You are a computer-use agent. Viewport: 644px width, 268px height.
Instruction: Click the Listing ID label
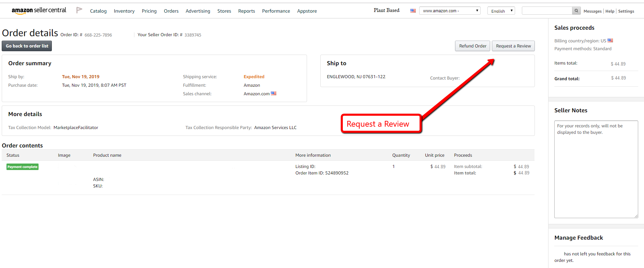[x=305, y=167]
